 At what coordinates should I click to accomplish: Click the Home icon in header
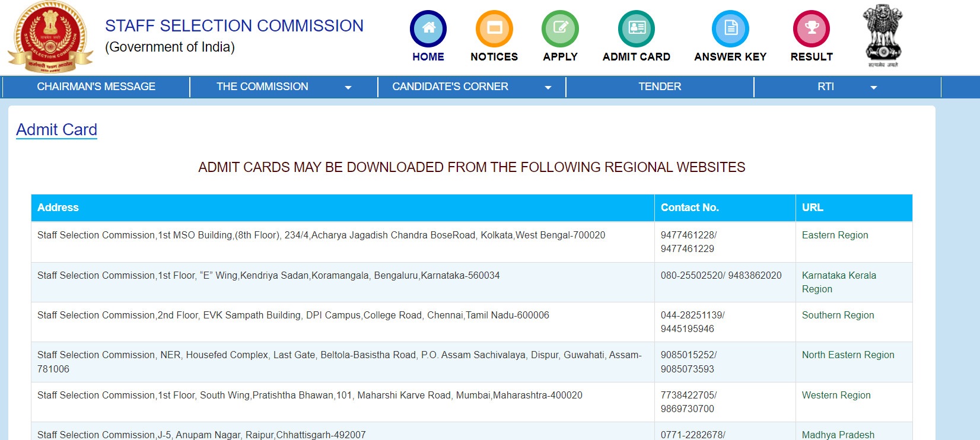click(428, 28)
